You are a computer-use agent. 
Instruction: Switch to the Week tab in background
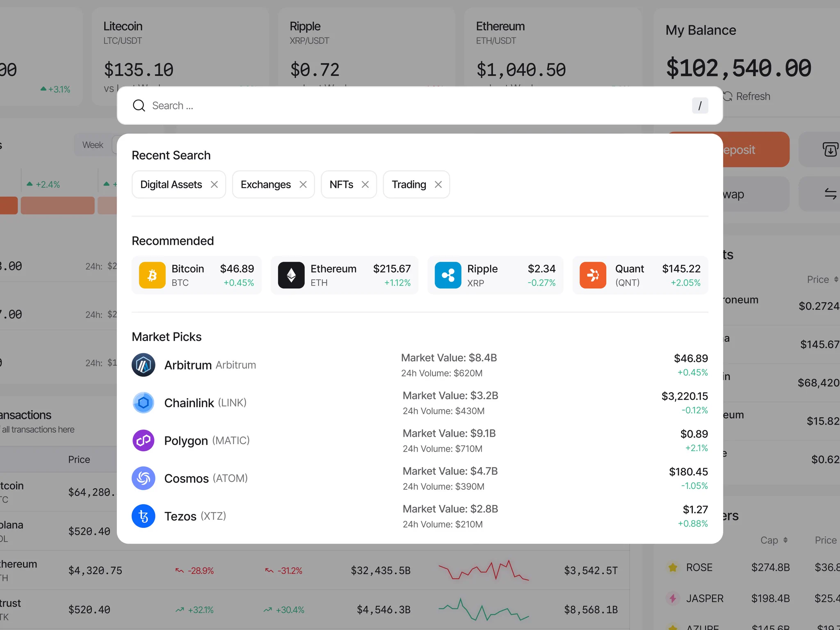[93, 145]
